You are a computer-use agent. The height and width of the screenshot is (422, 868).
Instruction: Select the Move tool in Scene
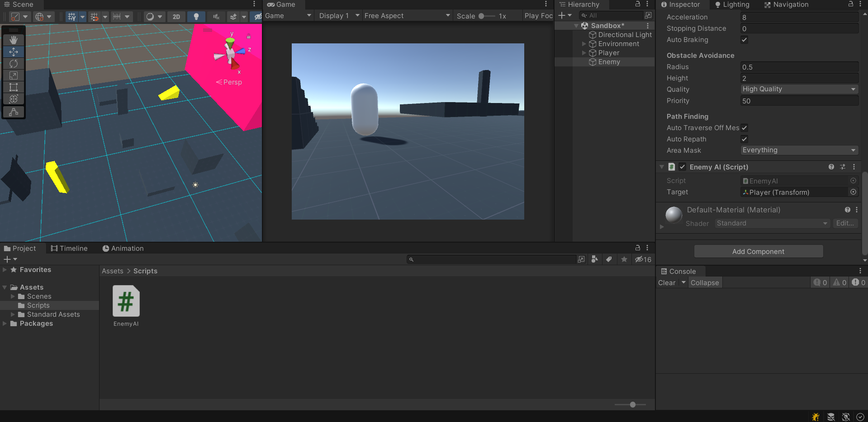pyautogui.click(x=14, y=52)
